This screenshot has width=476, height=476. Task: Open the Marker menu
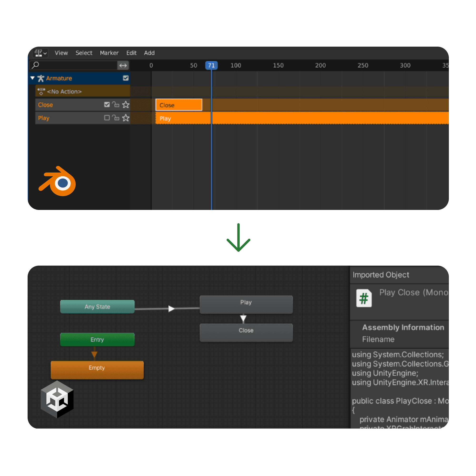109,53
